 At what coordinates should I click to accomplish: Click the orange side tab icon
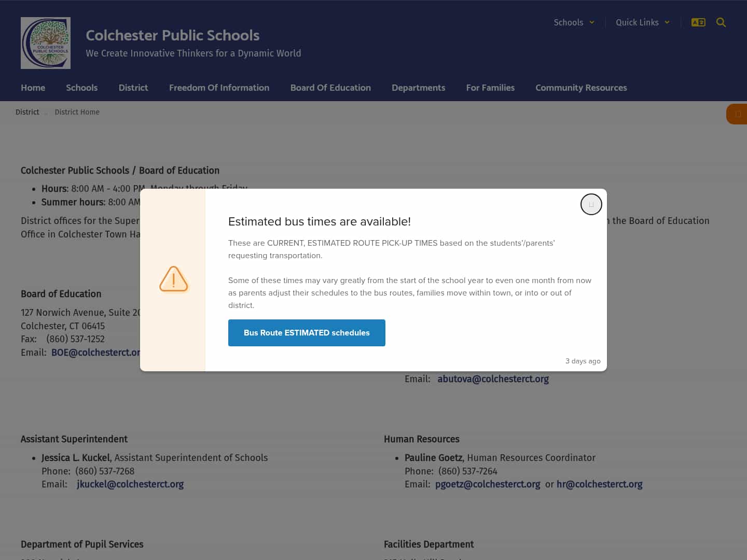tap(738, 114)
